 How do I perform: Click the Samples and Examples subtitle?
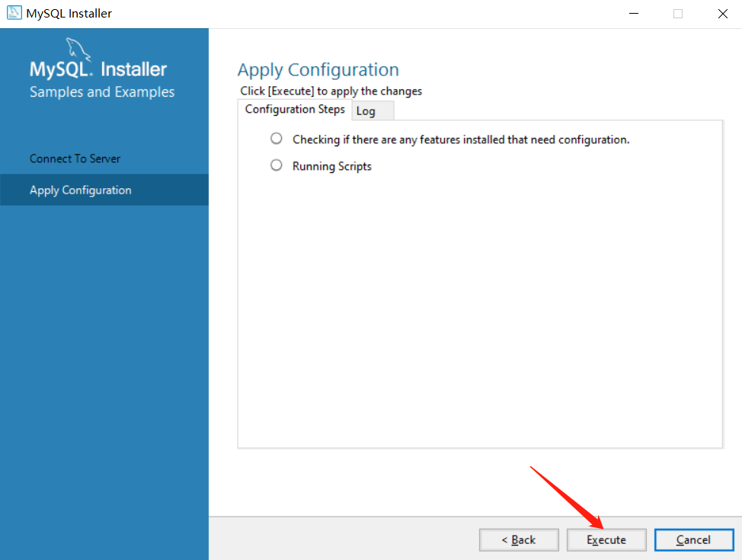coord(102,92)
